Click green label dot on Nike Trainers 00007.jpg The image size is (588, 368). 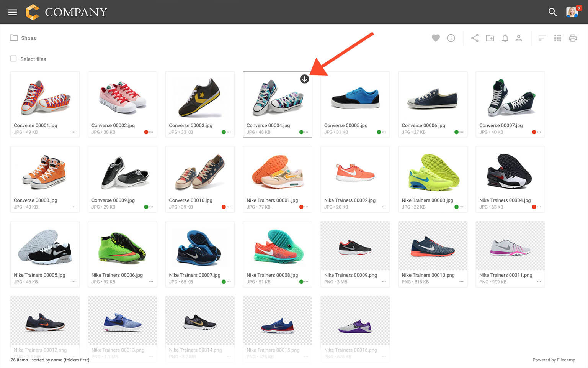[224, 282]
